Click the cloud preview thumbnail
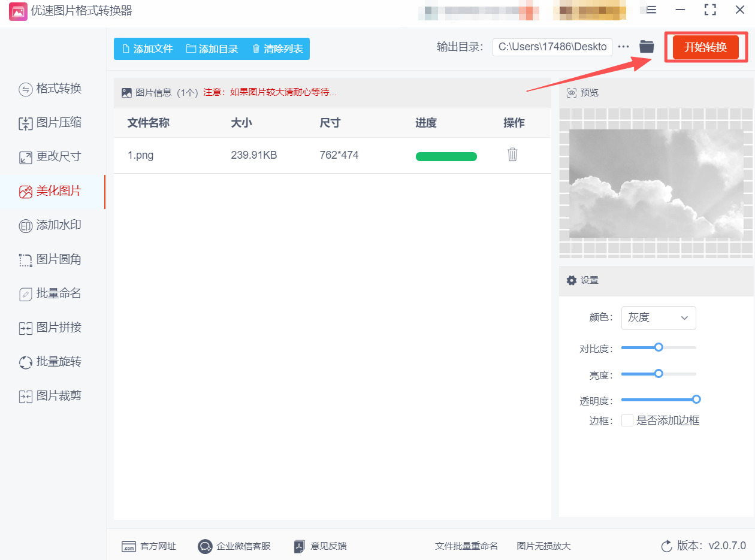This screenshot has height=560, width=755. pos(656,183)
